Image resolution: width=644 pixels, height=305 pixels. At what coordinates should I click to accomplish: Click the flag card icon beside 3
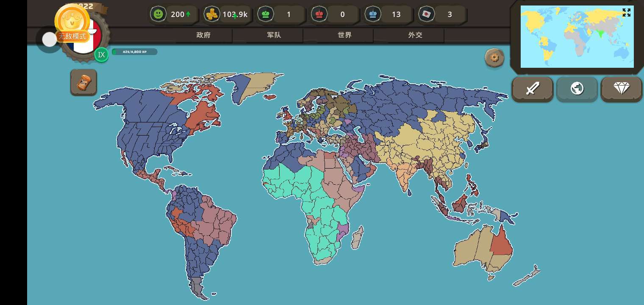[426, 14]
